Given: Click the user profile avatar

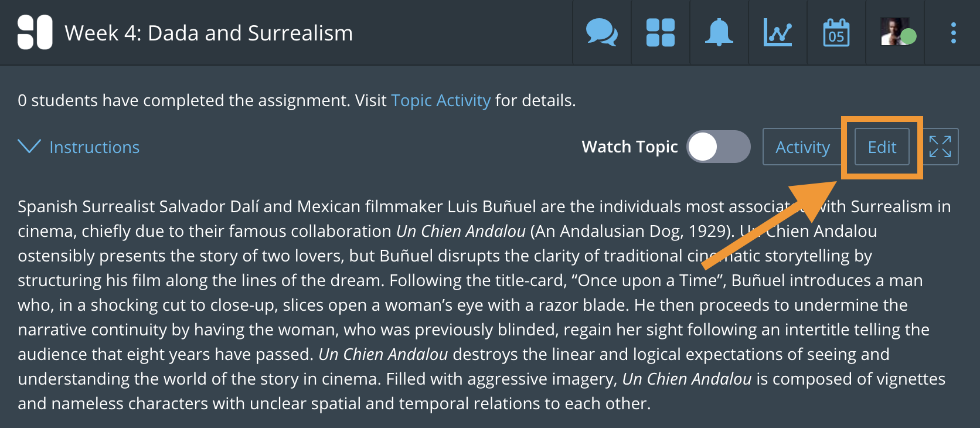Looking at the screenshot, I should [x=892, y=31].
